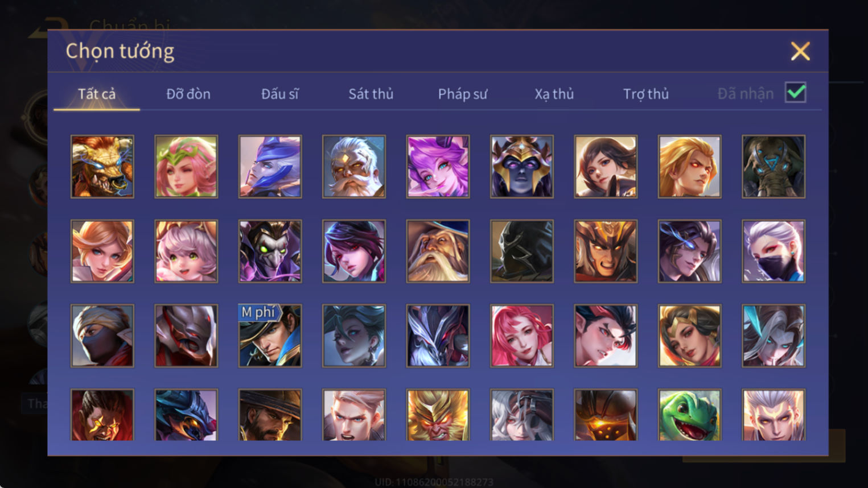Show the Pháp sư hero category
868x488 pixels.
[x=462, y=94]
